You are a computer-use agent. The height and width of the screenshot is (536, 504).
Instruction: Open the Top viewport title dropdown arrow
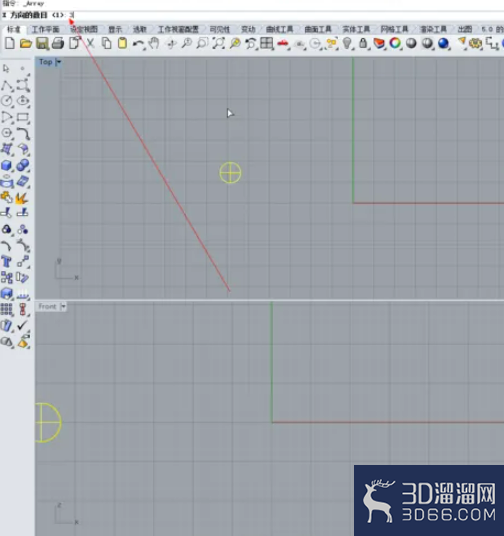pos(59,62)
